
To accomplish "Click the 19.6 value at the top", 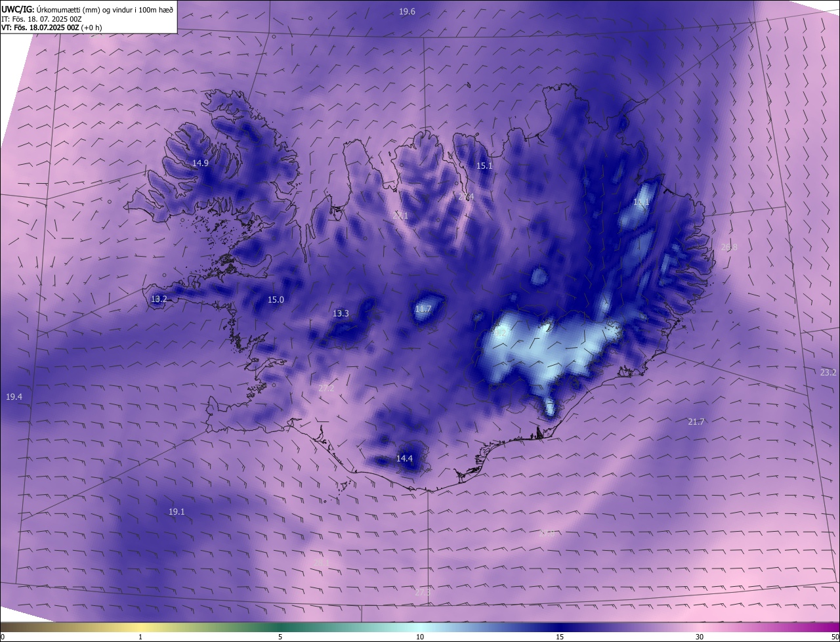I will coord(407,12).
